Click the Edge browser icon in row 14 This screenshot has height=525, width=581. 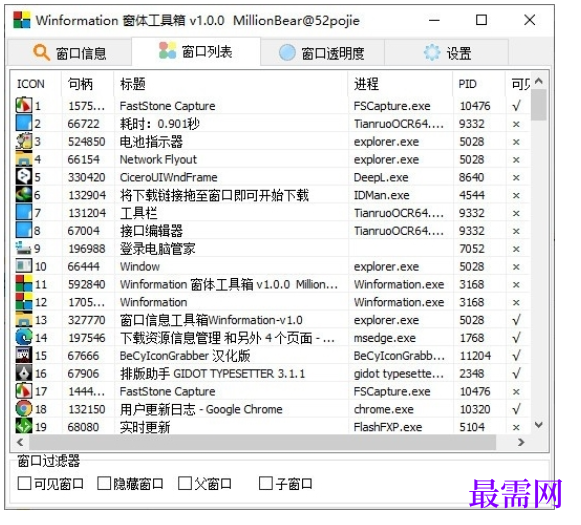[24, 337]
